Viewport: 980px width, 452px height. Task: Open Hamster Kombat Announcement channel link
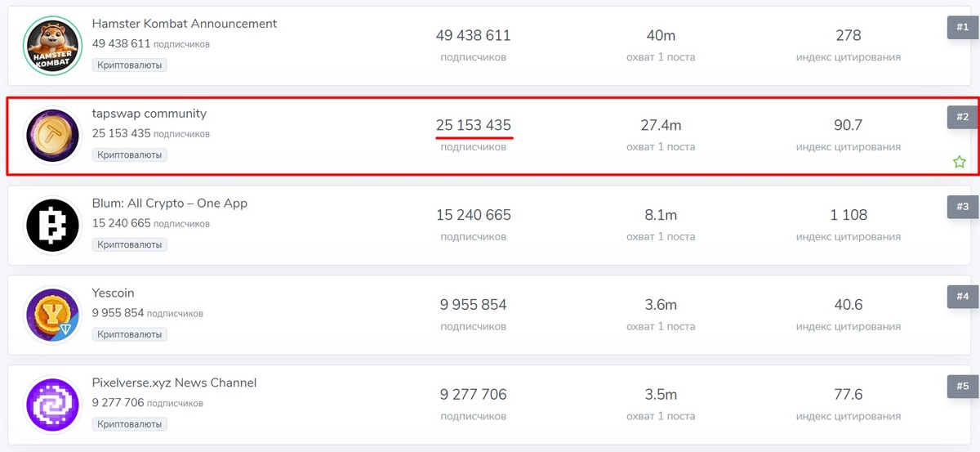185,24
